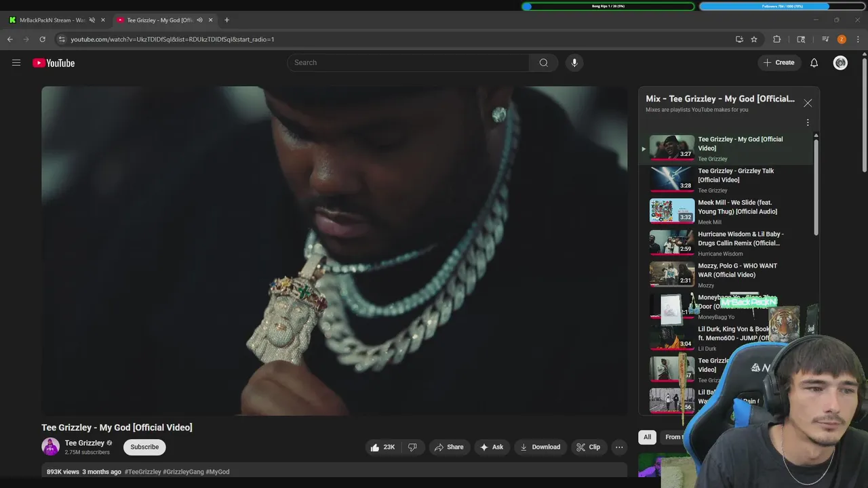This screenshot has height=488, width=868.
Task: Click the 893K views description text
Action: (x=63, y=472)
